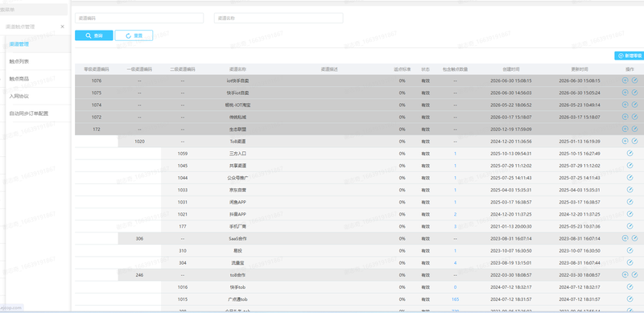644x313 pixels.
Task: Open touchpoint count for row 1059
Action: point(455,154)
